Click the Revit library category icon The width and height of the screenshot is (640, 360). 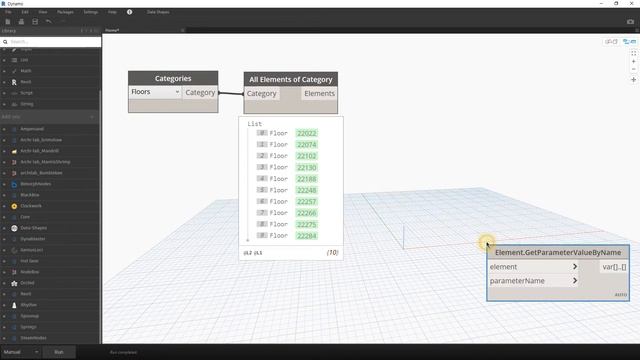pyautogui.click(x=14, y=82)
